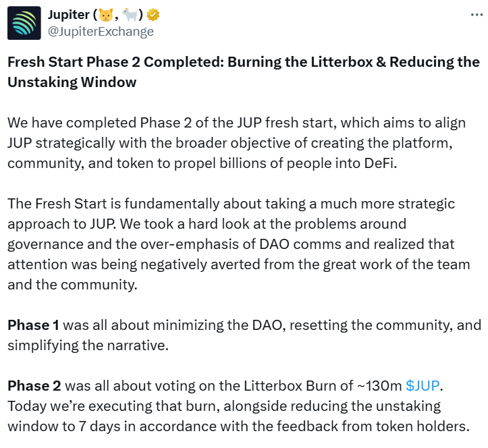
Task: Open the @JupiterExchange handle link
Action: click(x=101, y=31)
